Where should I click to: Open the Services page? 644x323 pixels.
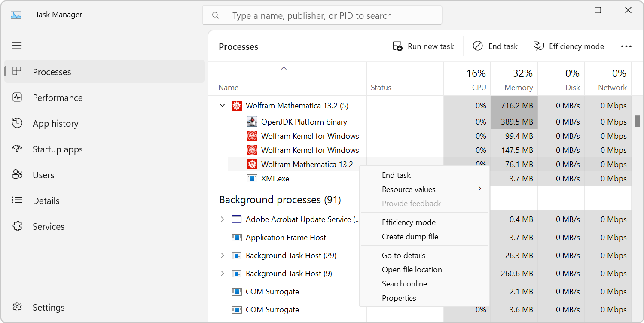(x=104, y=226)
